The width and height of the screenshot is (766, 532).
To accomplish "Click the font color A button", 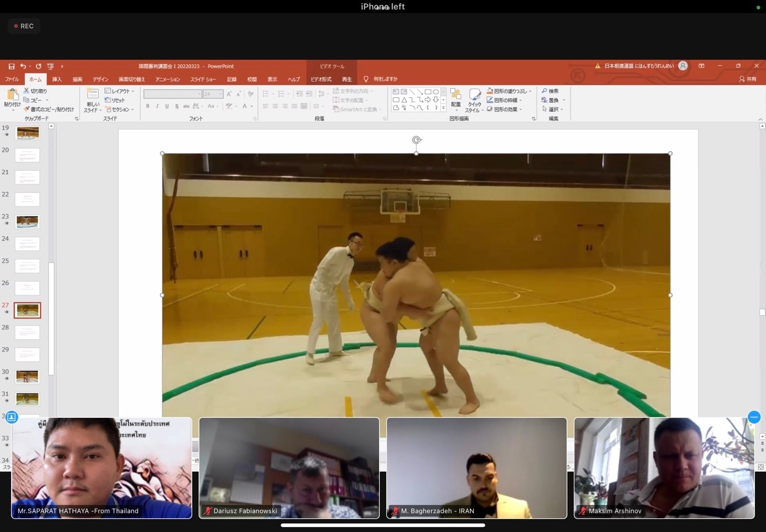I will coord(245,106).
